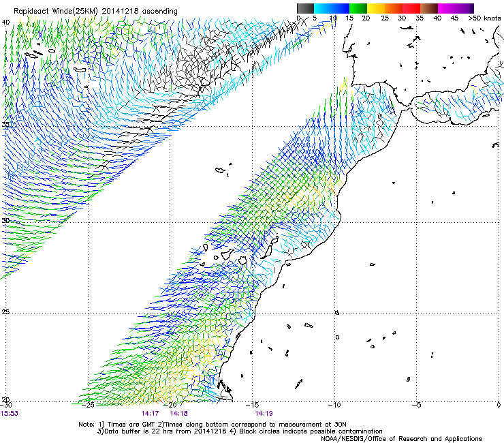Click the latitude 30 axis label
Screen dimensions: 504x443
tap(5, 220)
